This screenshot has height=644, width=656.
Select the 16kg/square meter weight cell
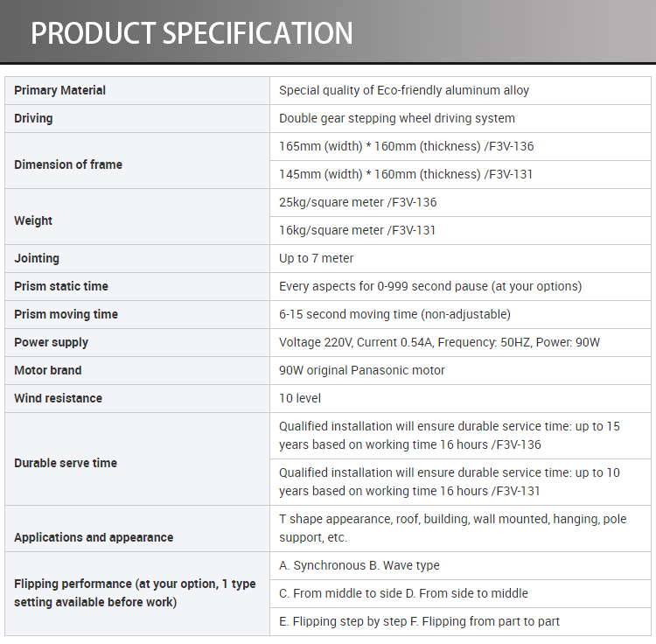pos(461,231)
